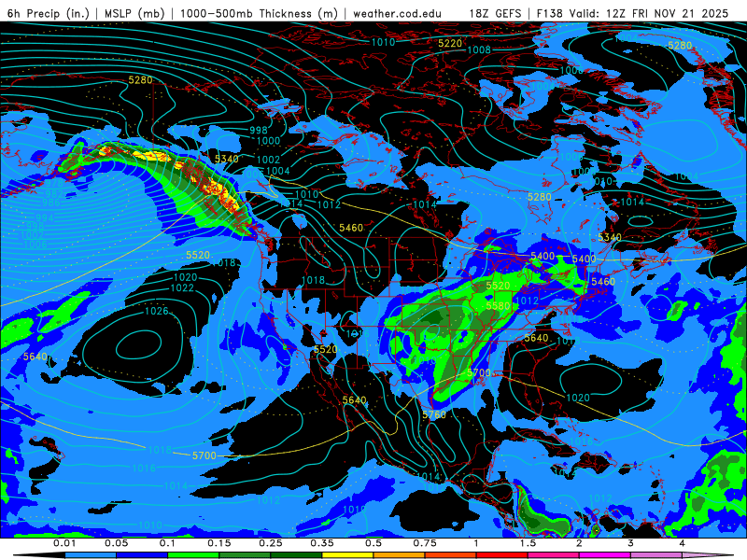Click the 1012 isobar label over Ohio
Screen dimensions: 747x560
click(x=527, y=301)
